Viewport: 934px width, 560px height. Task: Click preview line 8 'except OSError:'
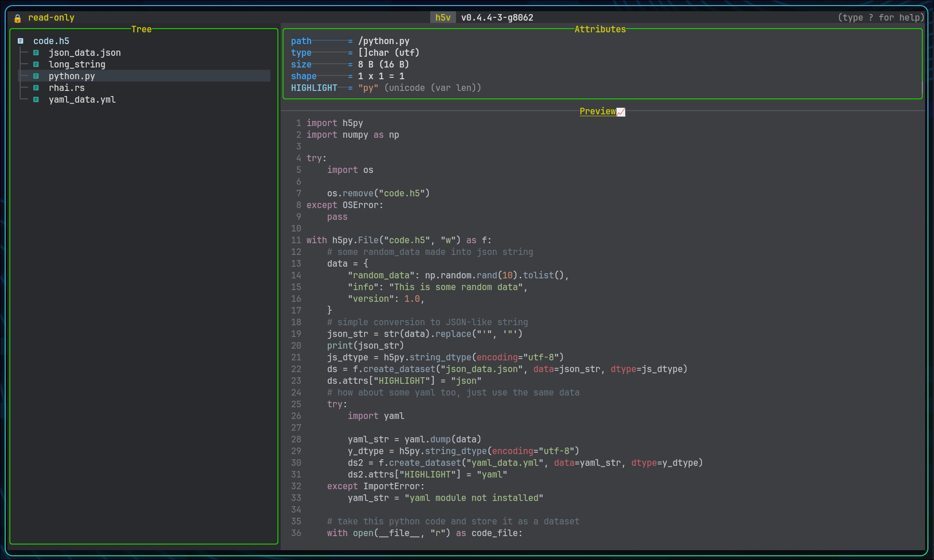click(x=345, y=205)
